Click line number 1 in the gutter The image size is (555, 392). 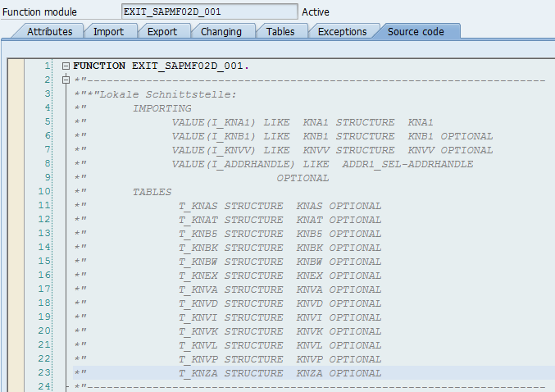48,66
